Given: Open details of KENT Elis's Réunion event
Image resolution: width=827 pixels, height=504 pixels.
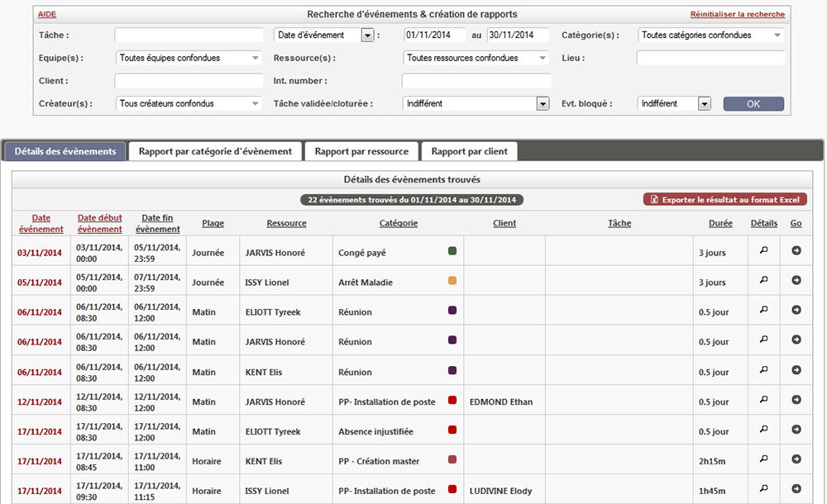Looking at the screenshot, I should point(763,370).
